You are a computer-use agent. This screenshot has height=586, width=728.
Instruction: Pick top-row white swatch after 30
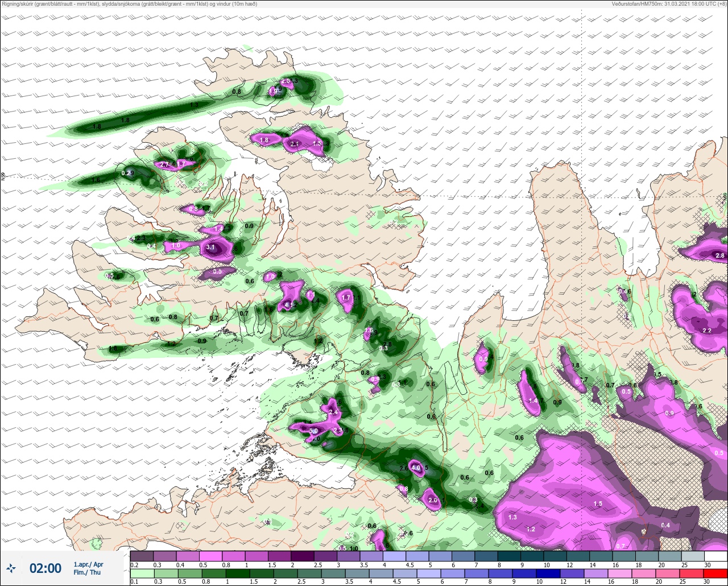[x=715, y=556]
